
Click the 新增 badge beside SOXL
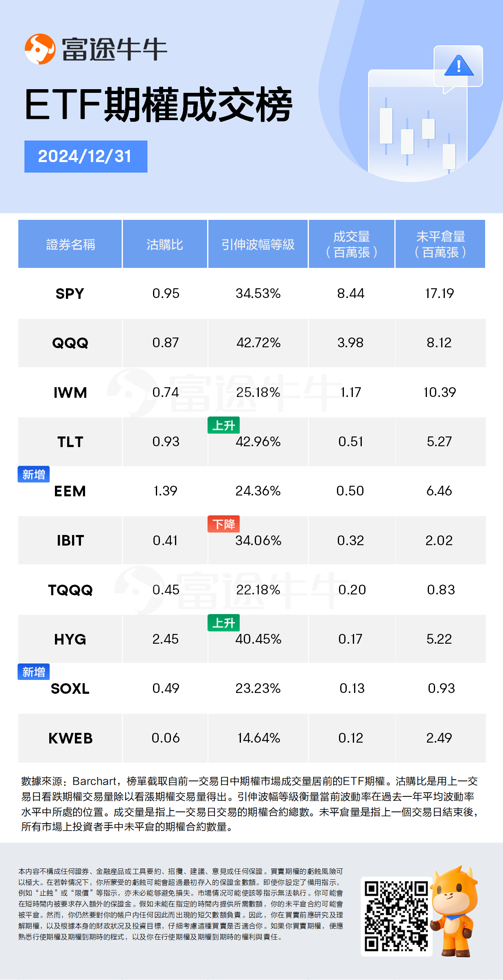click(x=33, y=672)
